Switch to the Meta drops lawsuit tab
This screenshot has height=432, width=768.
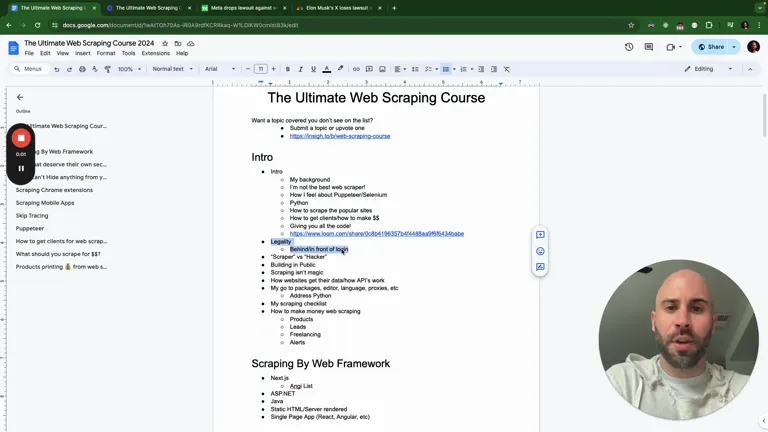pos(244,8)
